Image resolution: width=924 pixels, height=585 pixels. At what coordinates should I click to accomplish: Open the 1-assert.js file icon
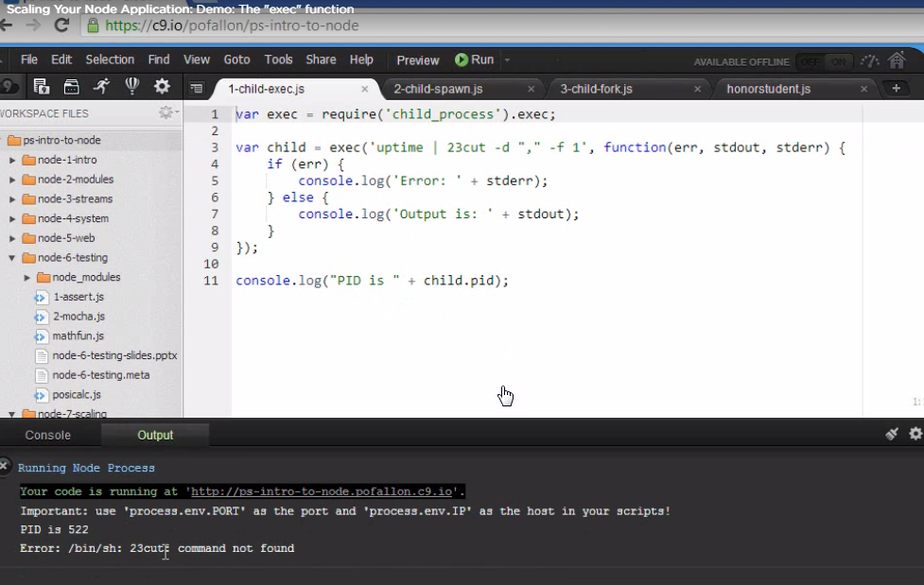pos(40,297)
